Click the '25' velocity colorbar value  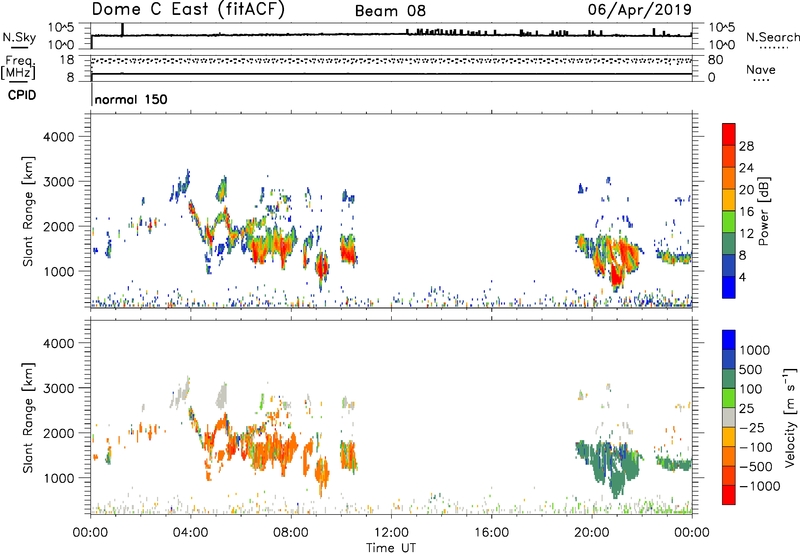pos(746,409)
